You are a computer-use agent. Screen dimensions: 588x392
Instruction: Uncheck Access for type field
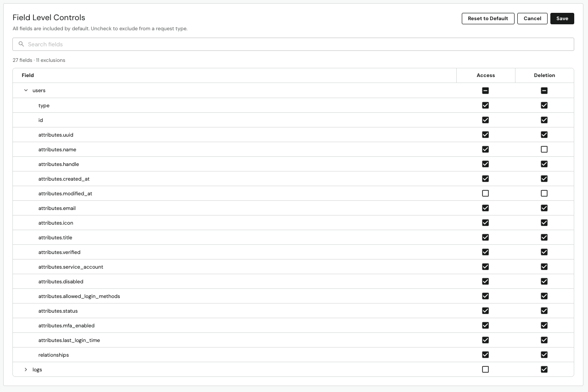coord(486,105)
